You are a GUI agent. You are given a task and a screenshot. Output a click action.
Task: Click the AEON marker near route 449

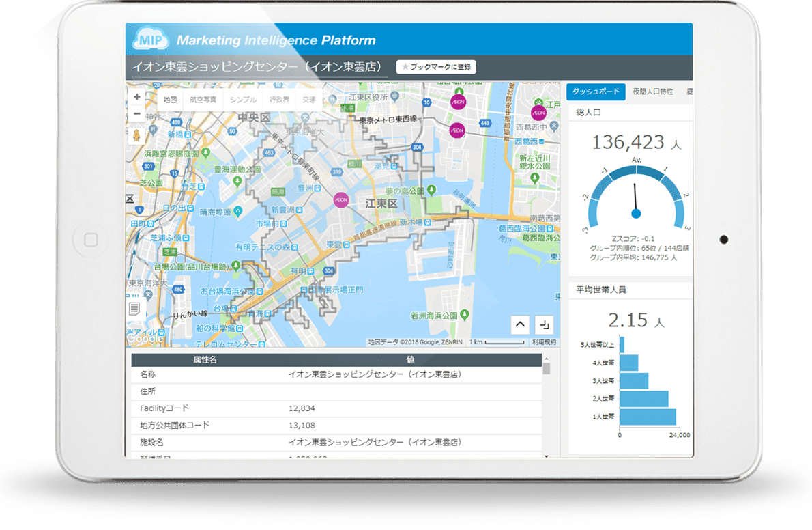coord(456,130)
